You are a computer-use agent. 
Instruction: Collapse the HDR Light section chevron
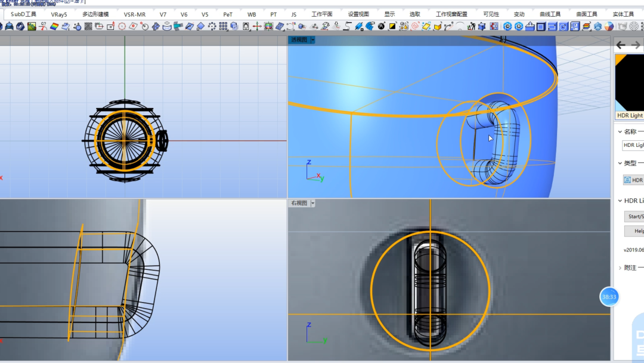coord(620,201)
